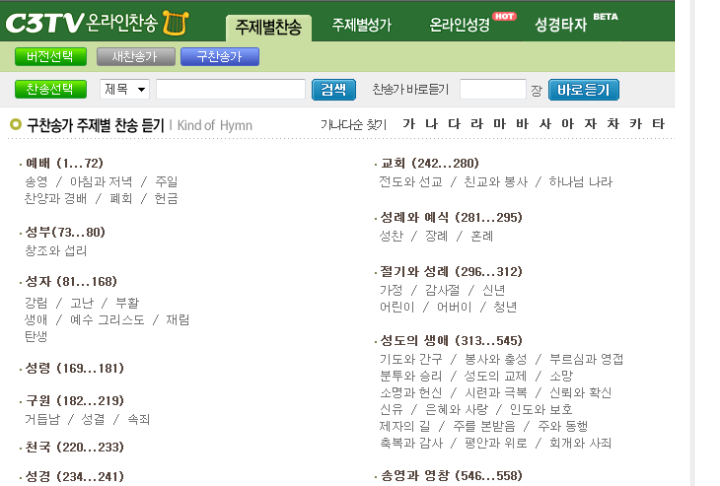Open the 성경 (234...241) category
Viewport: 720px width, 486px height.
click(74, 476)
